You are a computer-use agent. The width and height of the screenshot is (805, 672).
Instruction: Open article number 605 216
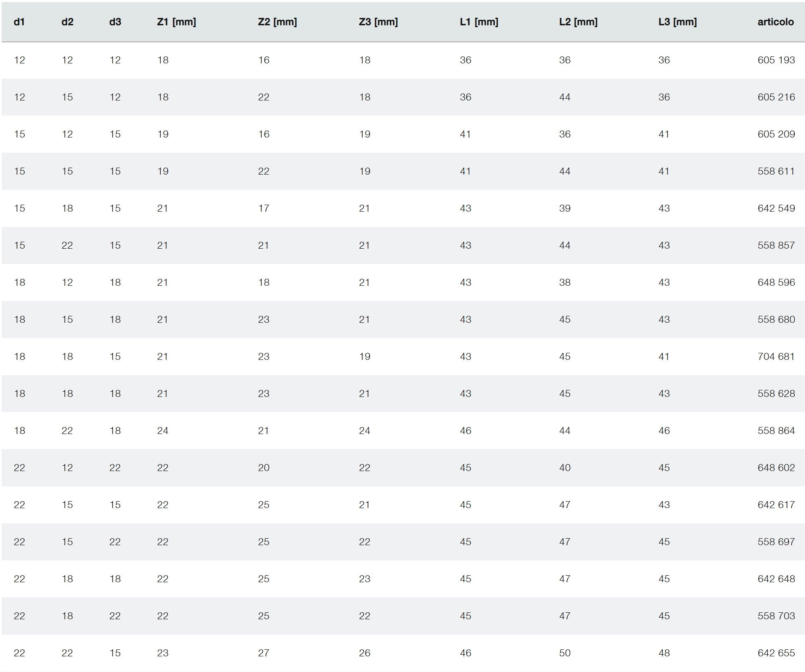776,97
